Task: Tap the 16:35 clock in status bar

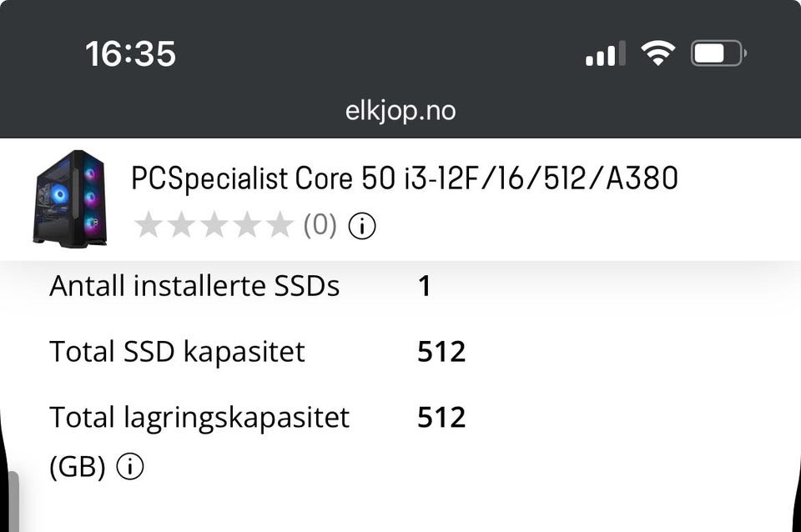Action: pos(130,54)
